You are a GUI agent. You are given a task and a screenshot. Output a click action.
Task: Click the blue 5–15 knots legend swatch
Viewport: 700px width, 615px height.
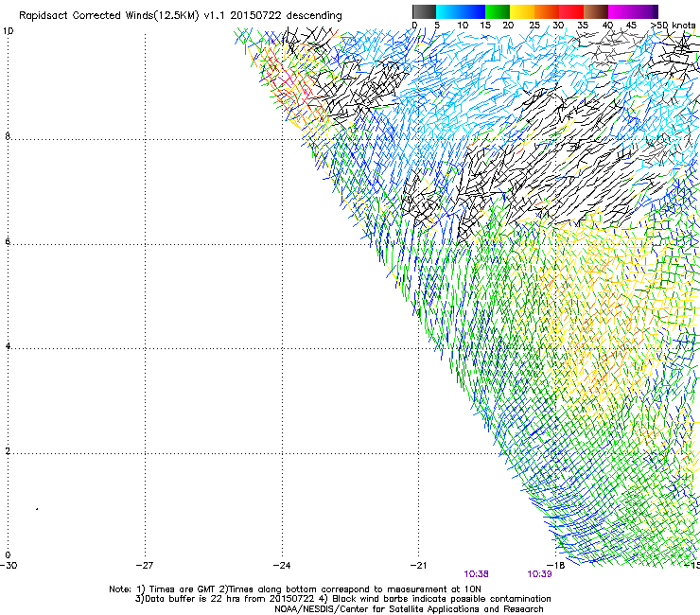pos(461,11)
